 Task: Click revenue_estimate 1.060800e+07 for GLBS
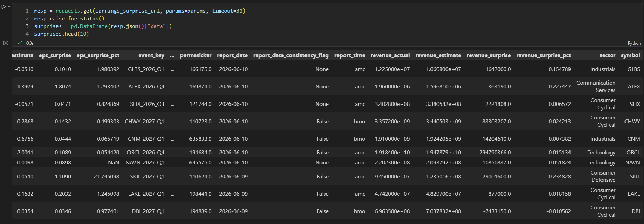(x=443, y=69)
